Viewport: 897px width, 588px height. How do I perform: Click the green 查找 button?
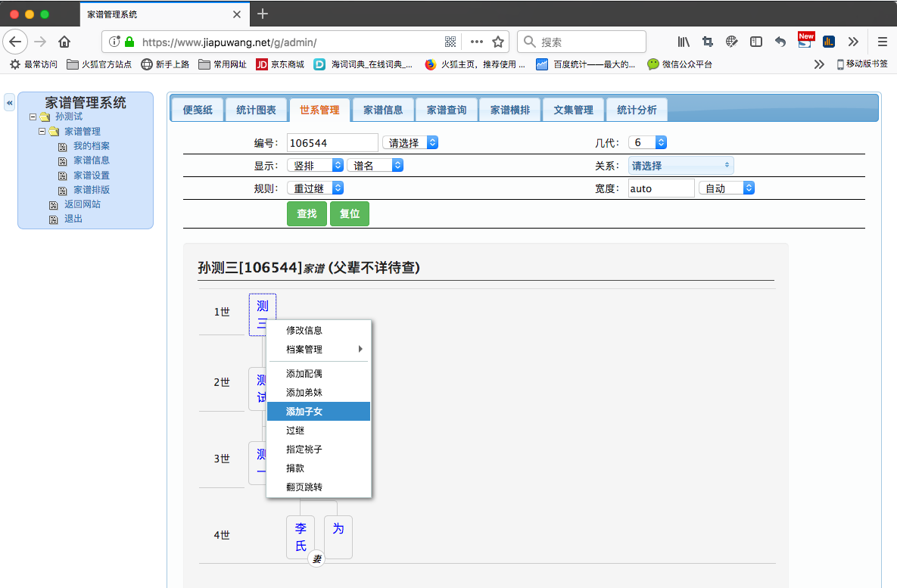click(307, 213)
